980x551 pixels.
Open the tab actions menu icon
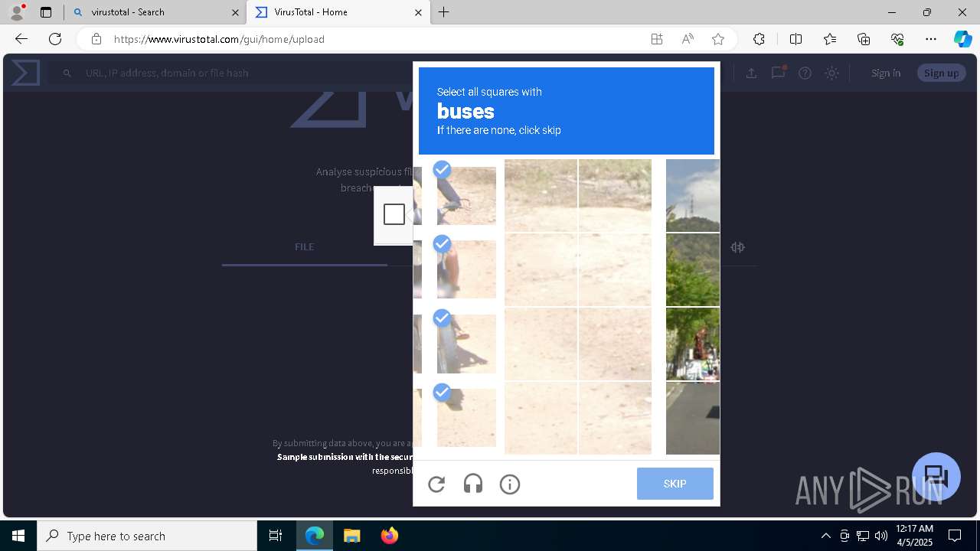click(46, 12)
